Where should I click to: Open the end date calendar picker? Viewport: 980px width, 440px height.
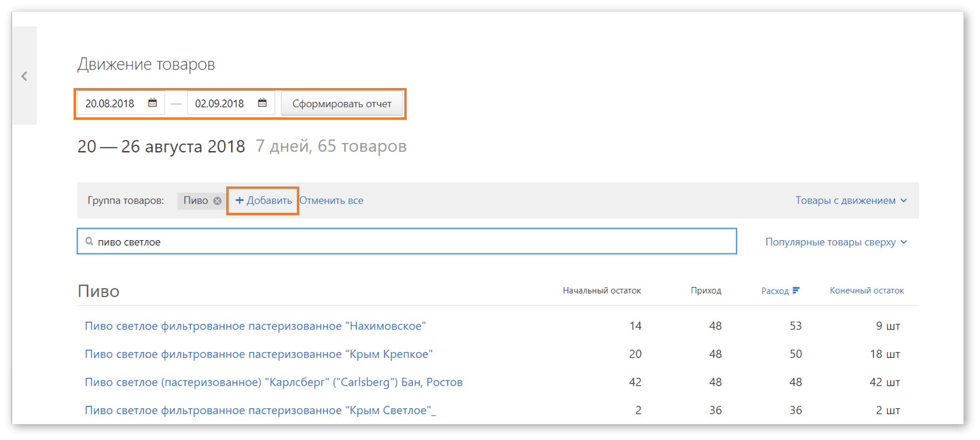tap(262, 103)
